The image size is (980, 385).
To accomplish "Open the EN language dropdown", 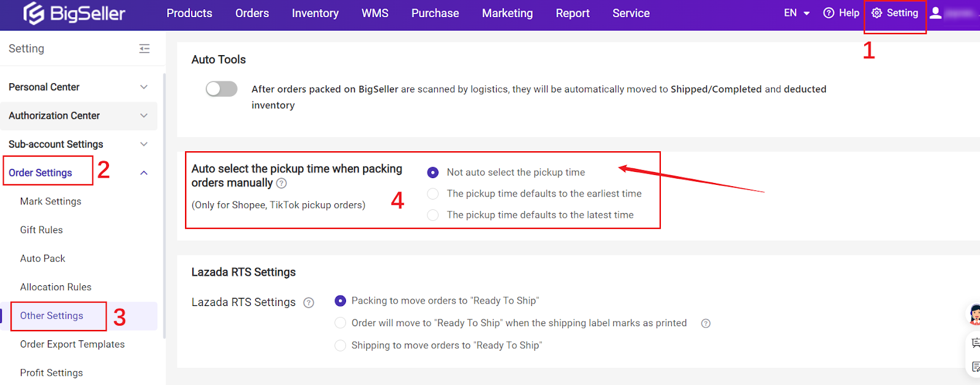I will tap(797, 13).
